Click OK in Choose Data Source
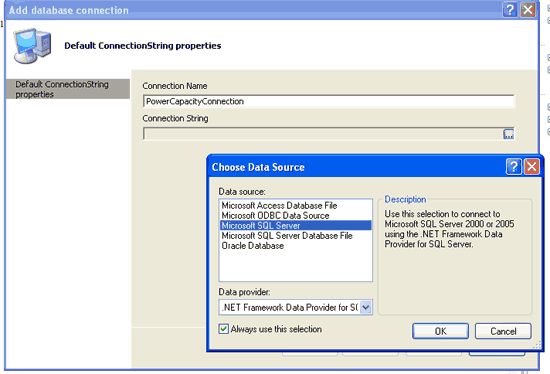 (x=440, y=331)
